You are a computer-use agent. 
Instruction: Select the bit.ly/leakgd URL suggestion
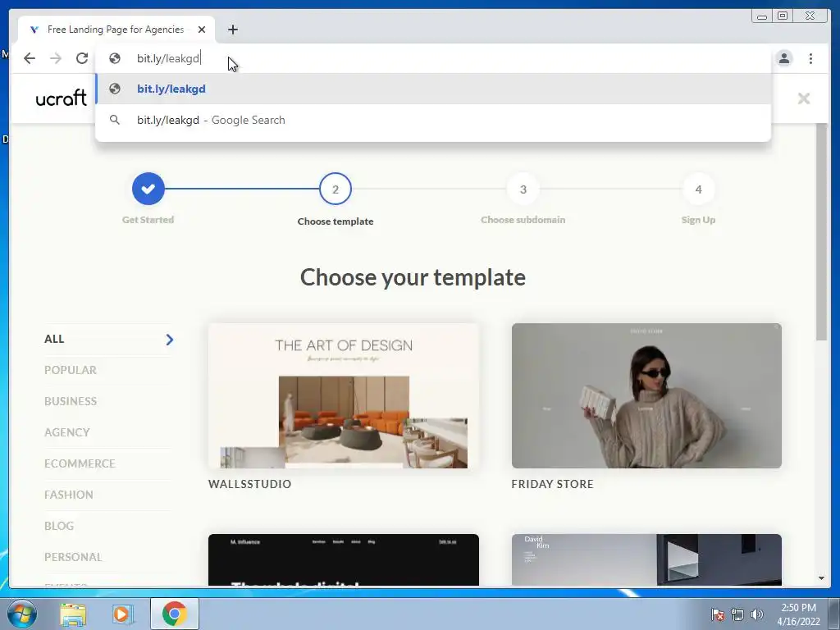point(433,89)
